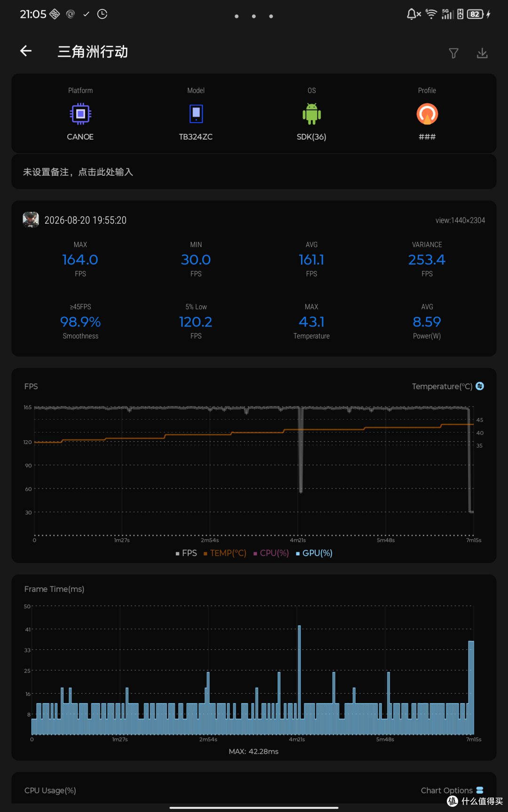
Task: Tap the Wi-Fi status bar icon
Action: tap(431, 14)
